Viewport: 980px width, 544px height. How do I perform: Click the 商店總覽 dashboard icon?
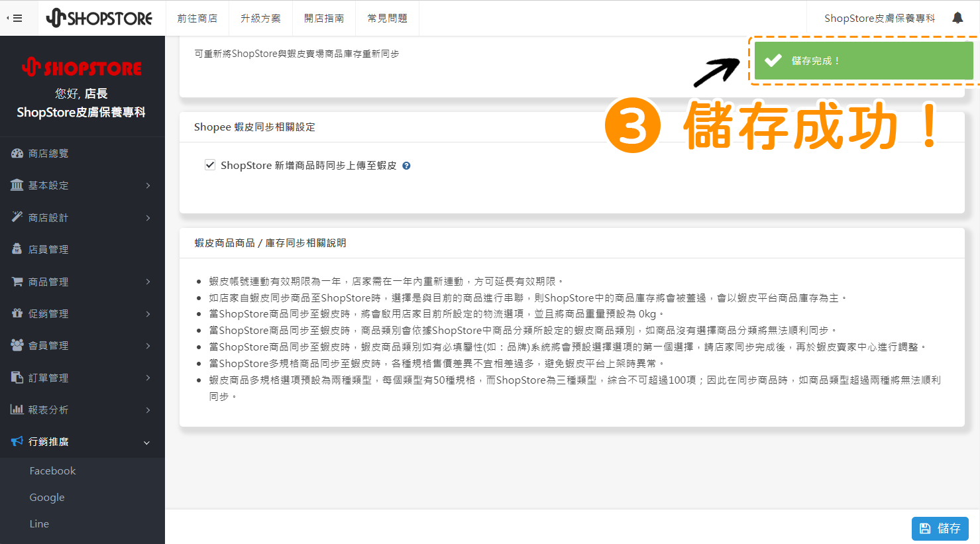click(x=17, y=153)
